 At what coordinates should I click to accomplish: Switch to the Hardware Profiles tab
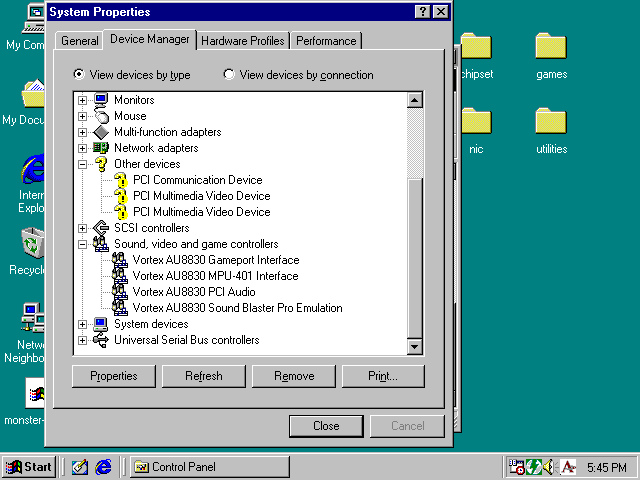tap(244, 41)
